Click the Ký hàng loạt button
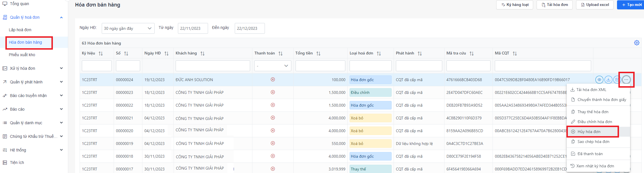Screen dimensions: 644x173 pyautogui.click(x=515, y=5)
